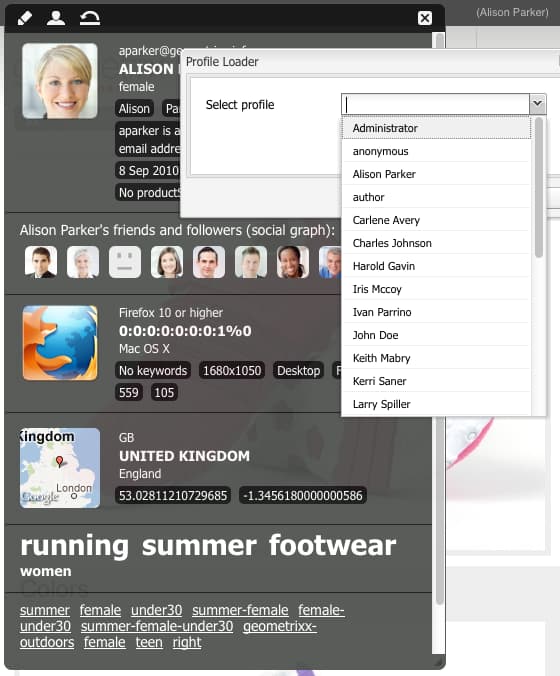Click the teen segment link
This screenshot has width=560, height=676.
pyautogui.click(x=149, y=642)
